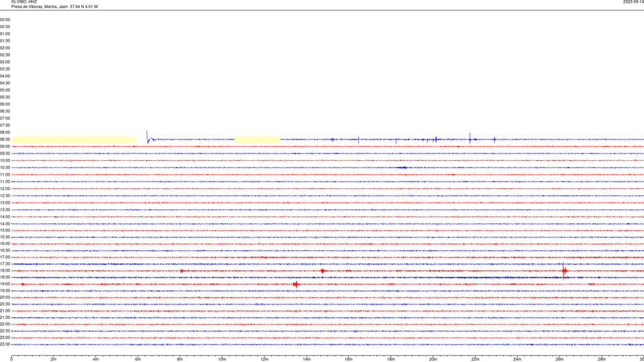The height and width of the screenshot is (362, 644).
Task: Click the 21:00 row label
Action: [x=5, y=311]
